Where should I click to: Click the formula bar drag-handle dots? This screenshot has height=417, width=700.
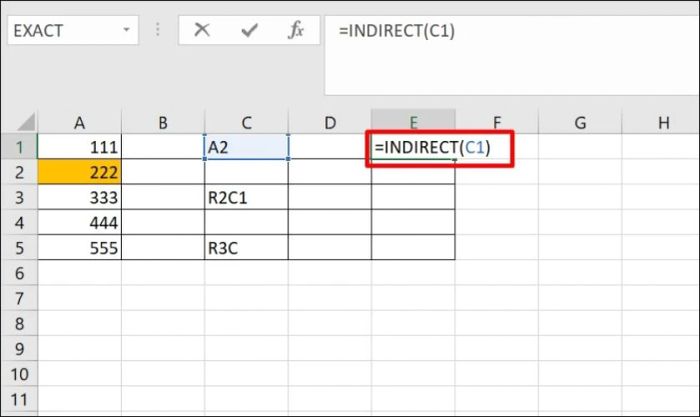[158, 30]
